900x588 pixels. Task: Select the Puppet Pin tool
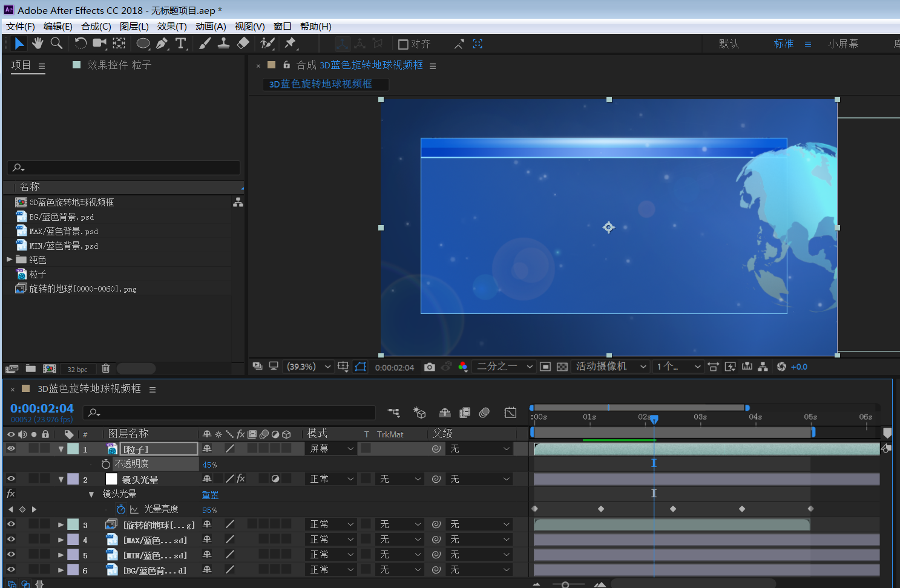click(x=291, y=44)
